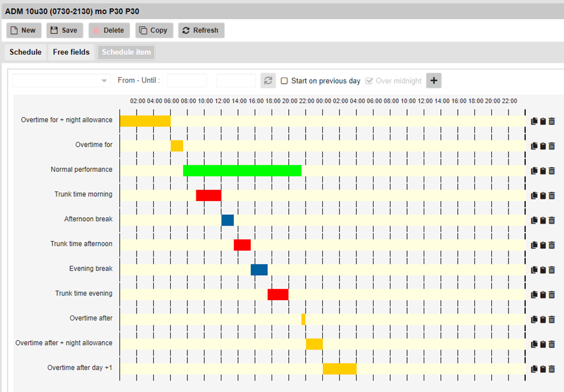Image resolution: width=564 pixels, height=392 pixels.
Task: Click the refresh icon beside the time fields
Action: (x=268, y=81)
